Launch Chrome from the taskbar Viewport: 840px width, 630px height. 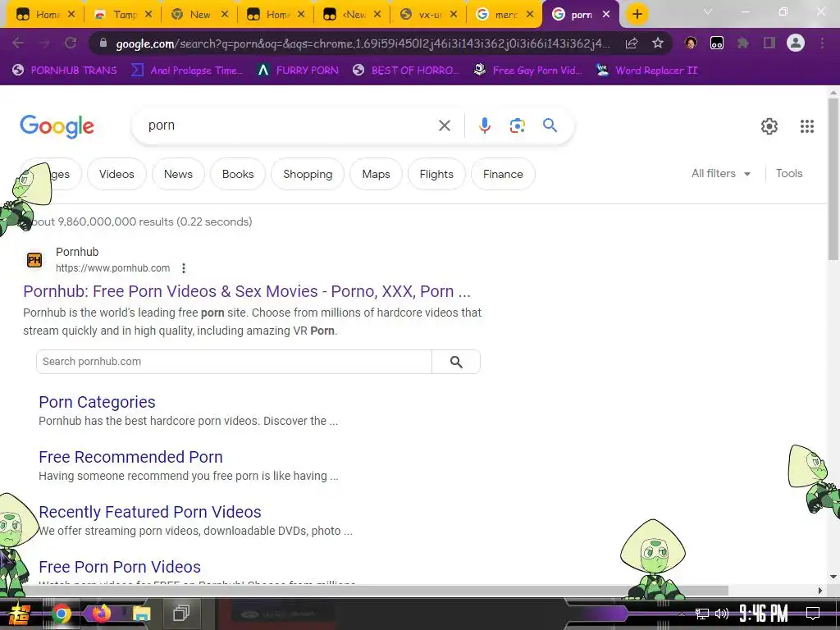[61, 614]
